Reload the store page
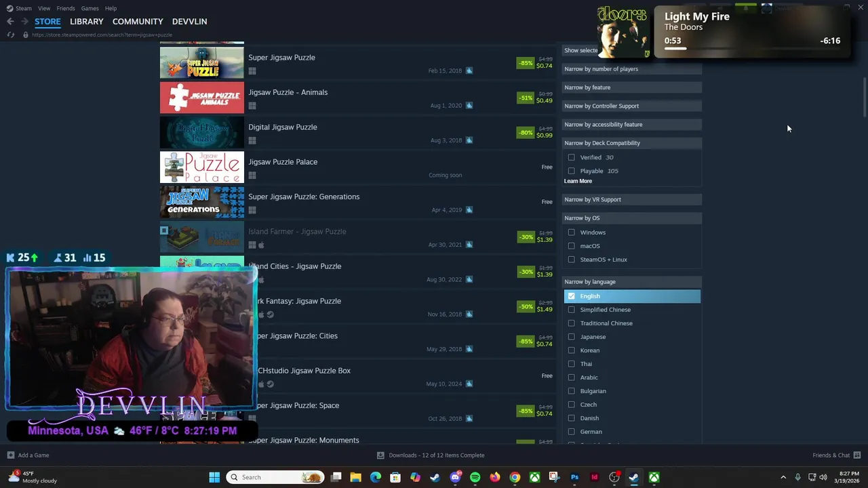The height and width of the screenshot is (488, 868). coord(10,35)
